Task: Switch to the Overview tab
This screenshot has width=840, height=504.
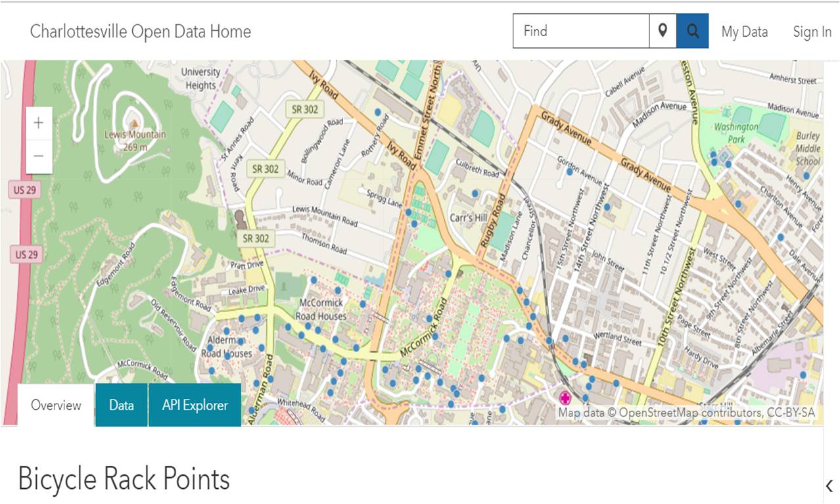Action: [x=56, y=405]
